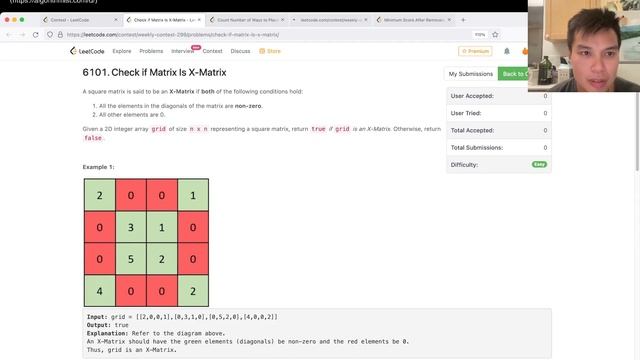
Task: Click the green cell containing 4
Action: click(100, 291)
